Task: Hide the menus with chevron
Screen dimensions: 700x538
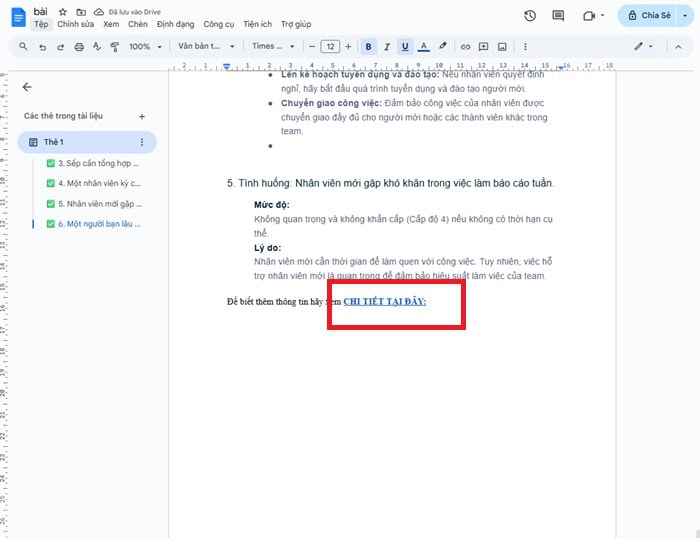Action: (678, 46)
